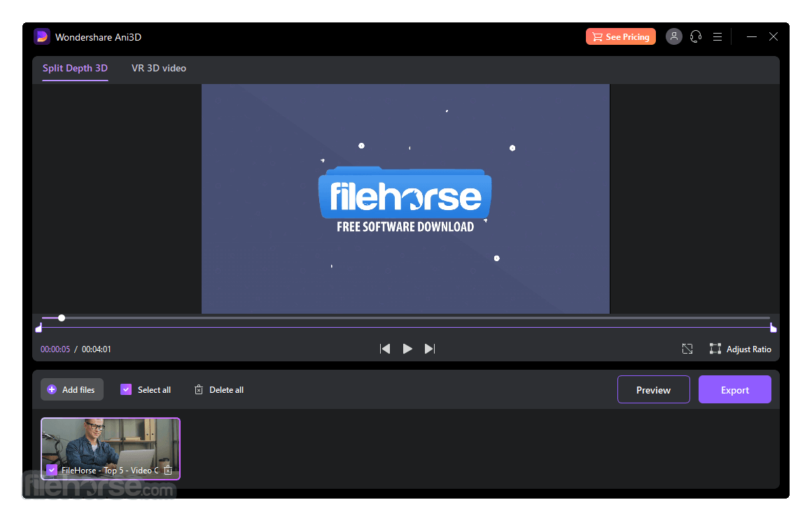
Task: Toggle the Select all checkbox
Action: pos(126,389)
